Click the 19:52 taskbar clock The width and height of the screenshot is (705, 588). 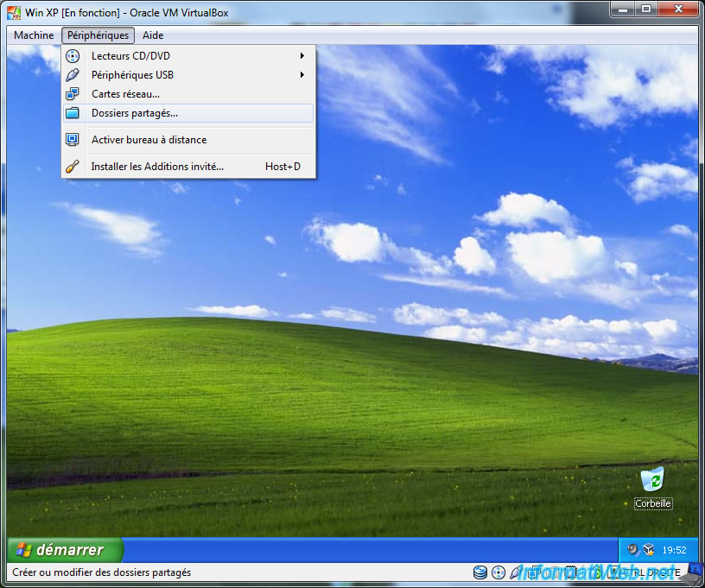coord(674,550)
